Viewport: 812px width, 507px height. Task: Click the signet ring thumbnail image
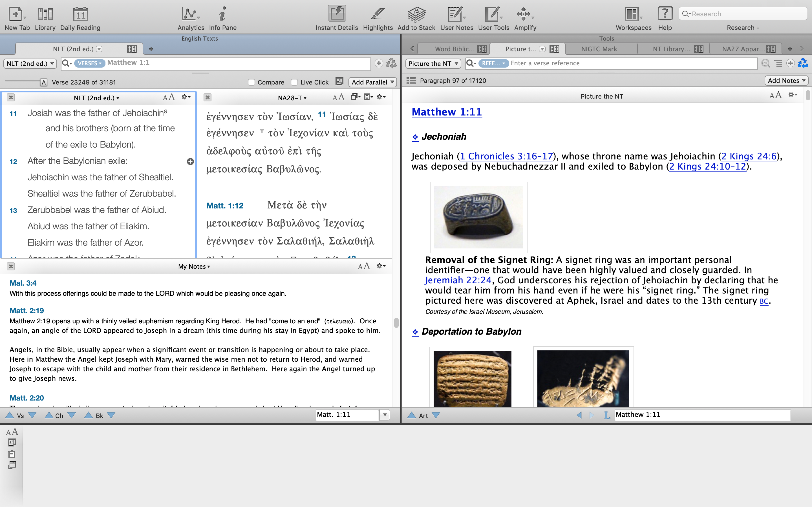pos(478,217)
